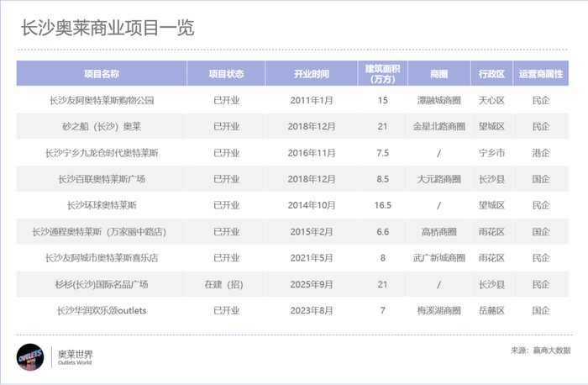Click the cell 长沙友阿奥特莱斯购物公园
Screen dimensions: 588x385
pyautogui.click(x=102, y=100)
